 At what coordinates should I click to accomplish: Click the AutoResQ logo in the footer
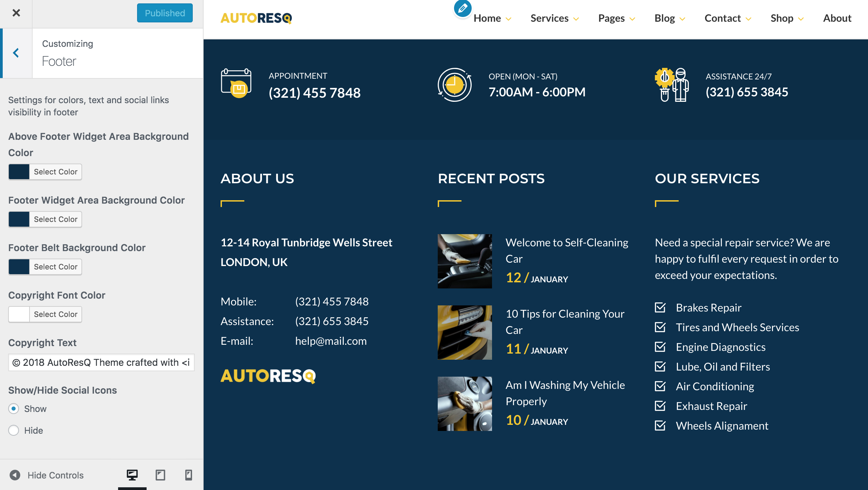tap(268, 376)
